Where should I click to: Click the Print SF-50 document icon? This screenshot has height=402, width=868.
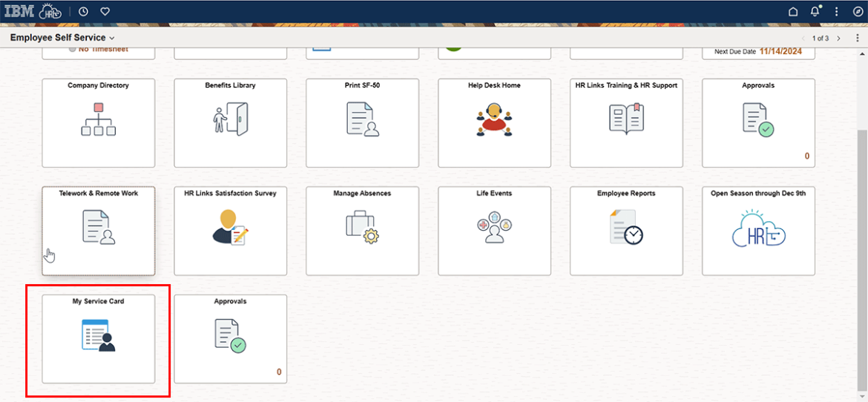[x=362, y=119]
